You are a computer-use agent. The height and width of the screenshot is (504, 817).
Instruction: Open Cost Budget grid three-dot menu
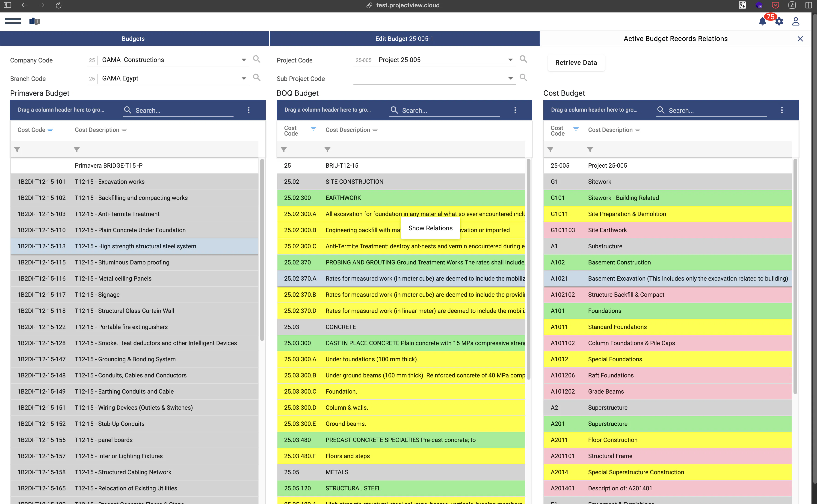click(782, 110)
